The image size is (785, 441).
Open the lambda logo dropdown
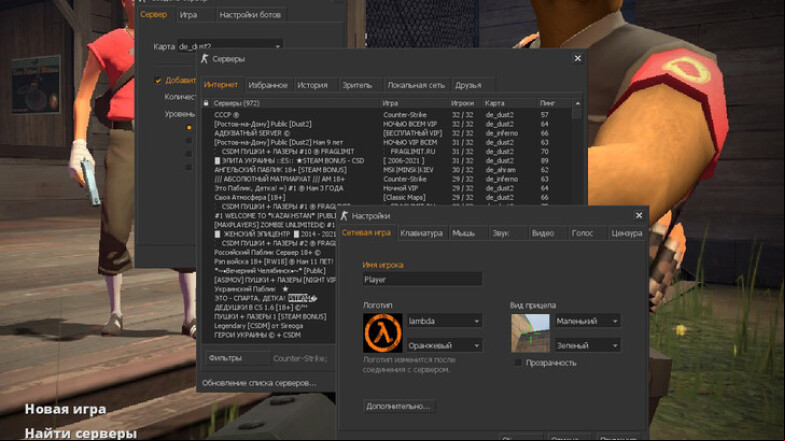click(x=444, y=321)
